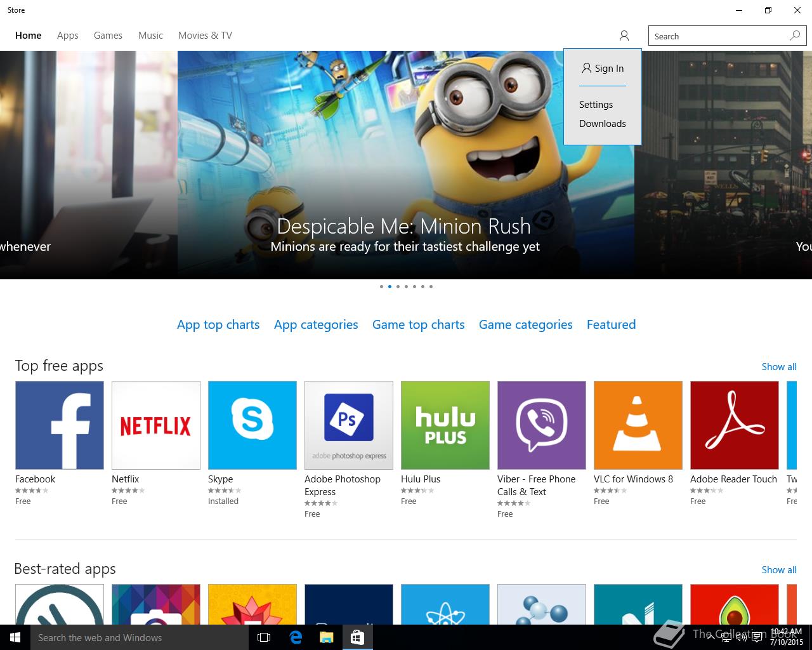Click the Netflix app name text

(x=126, y=479)
